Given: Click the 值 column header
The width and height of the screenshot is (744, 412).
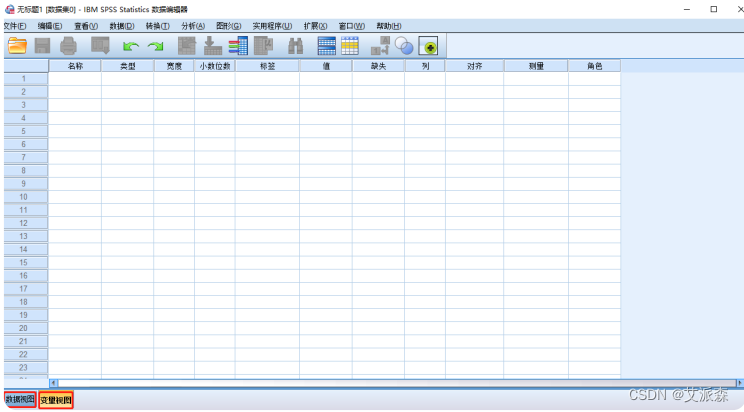Looking at the screenshot, I should pos(326,66).
